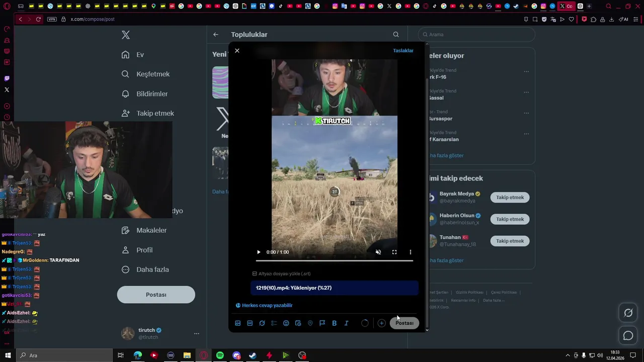Add a GIF to the post
This screenshot has height=362, width=644.
click(x=250, y=323)
